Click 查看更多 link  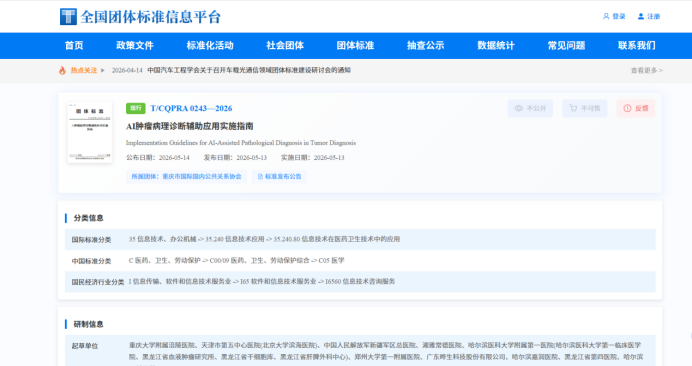coord(647,70)
